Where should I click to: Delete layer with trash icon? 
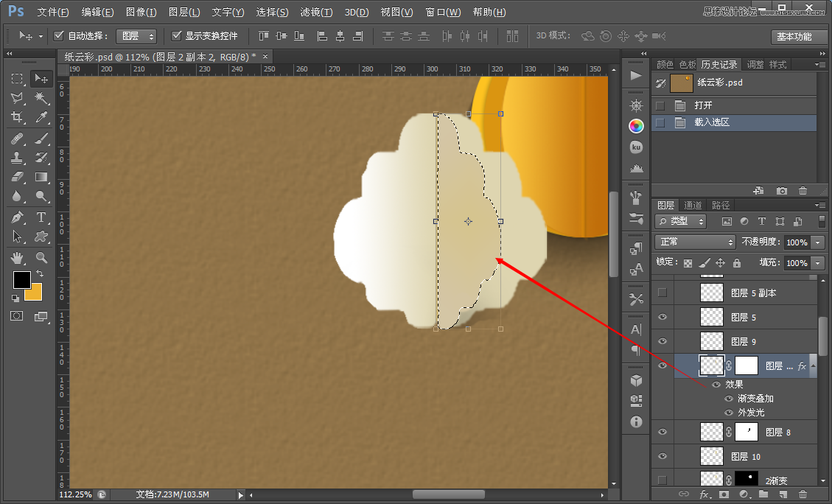(803, 494)
